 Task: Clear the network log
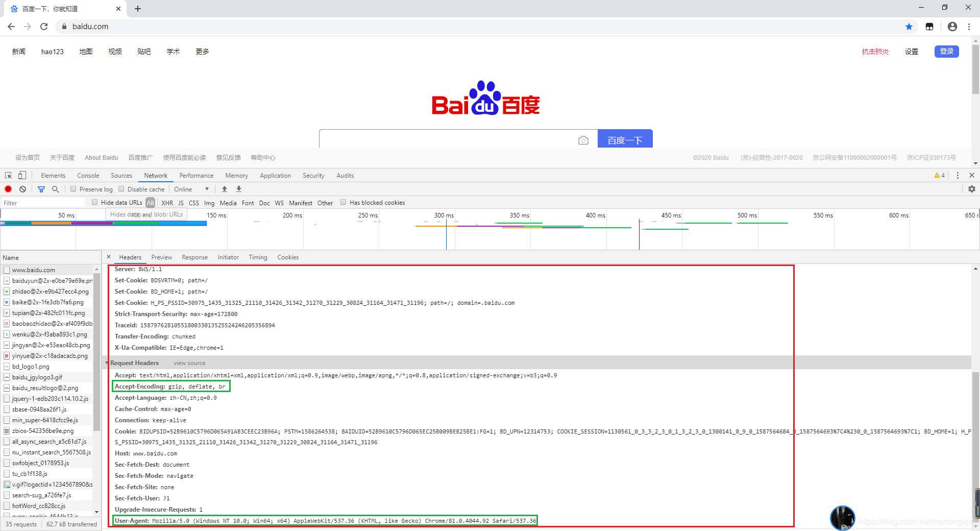(23, 189)
